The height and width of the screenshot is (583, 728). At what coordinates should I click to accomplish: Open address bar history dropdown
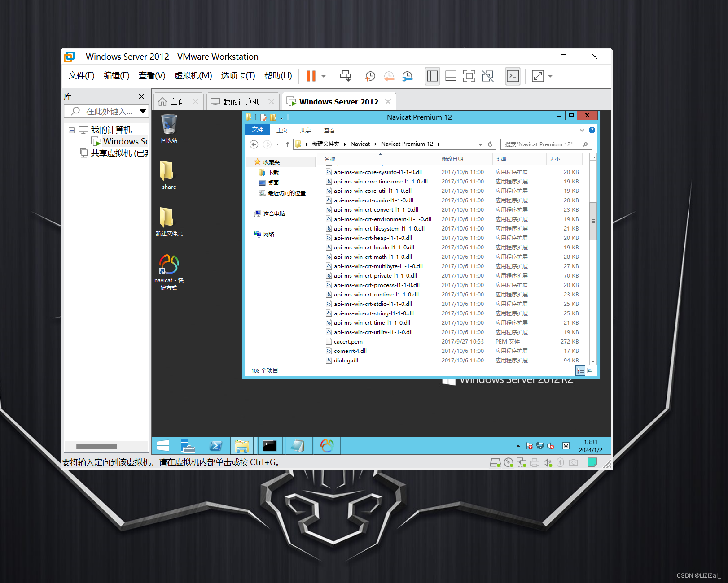[x=480, y=144]
